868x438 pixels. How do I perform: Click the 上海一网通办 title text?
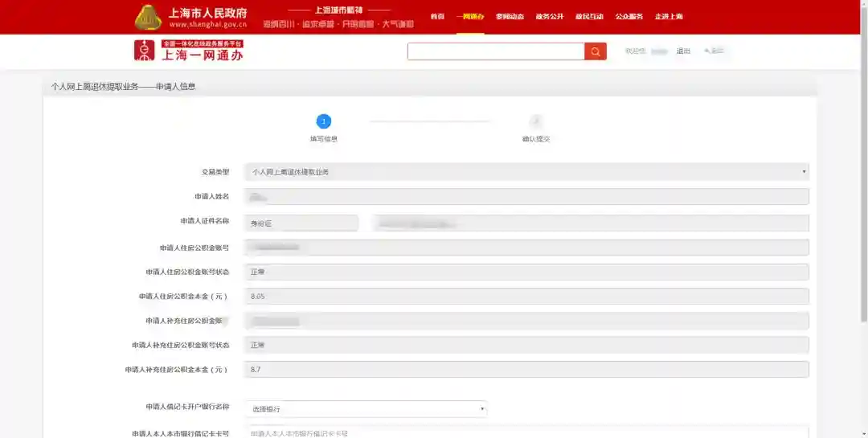[x=202, y=55]
